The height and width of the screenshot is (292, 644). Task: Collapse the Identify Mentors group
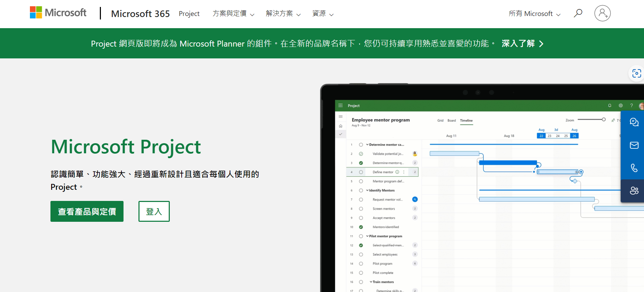[367, 190]
